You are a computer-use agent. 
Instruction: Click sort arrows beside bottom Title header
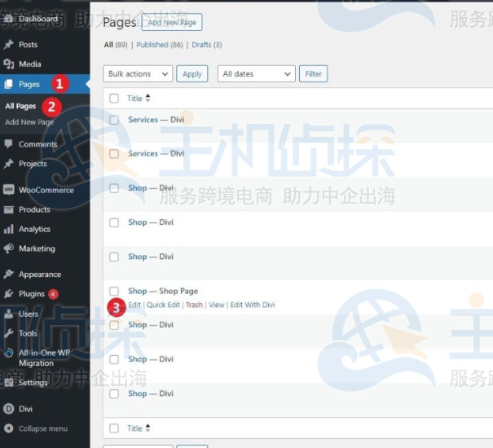147,428
